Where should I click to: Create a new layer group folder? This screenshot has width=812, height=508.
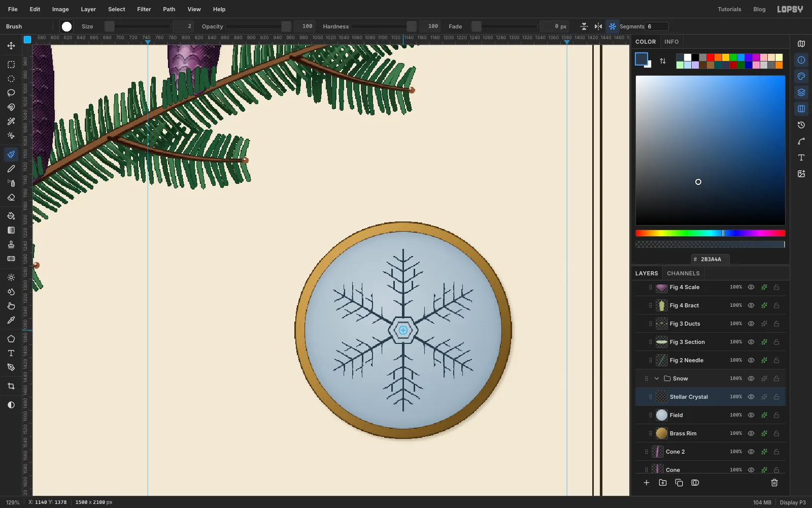pos(663,483)
